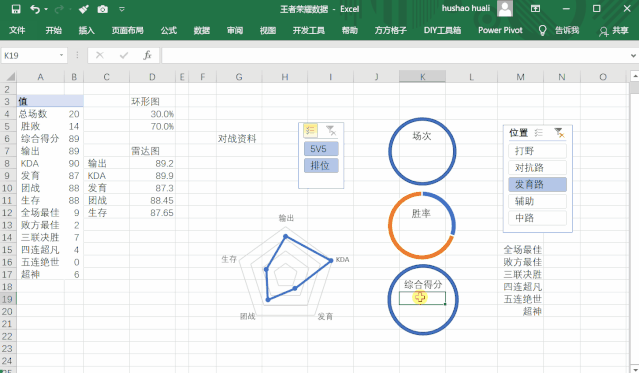Open the 审阅 ribbon tab

pos(235,30)
